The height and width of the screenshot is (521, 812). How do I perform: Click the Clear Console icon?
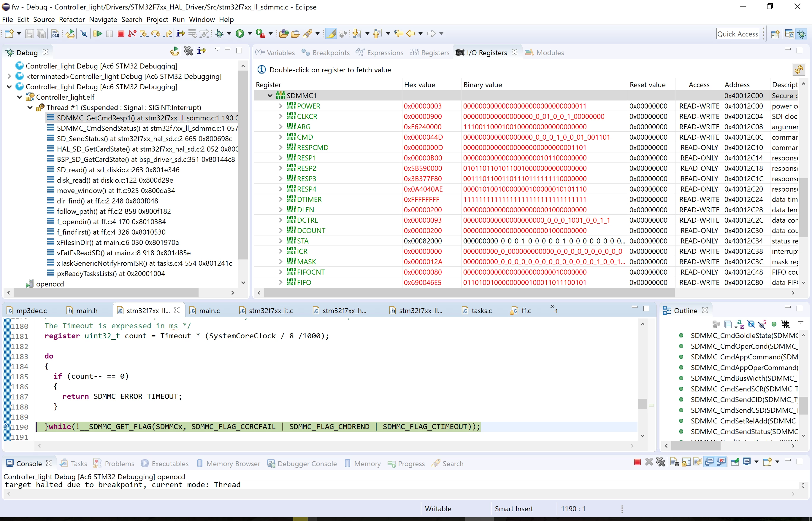[675, 462]
